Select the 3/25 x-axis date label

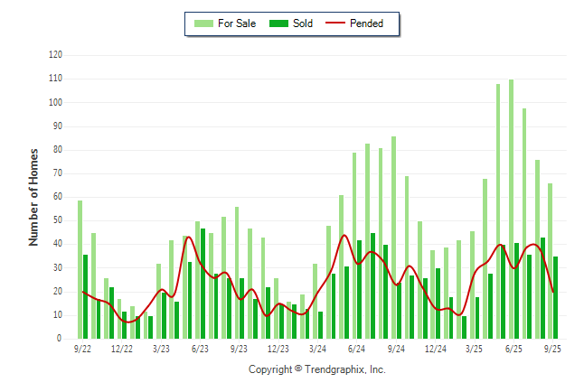pyautogui.click(x=475, y=349)
